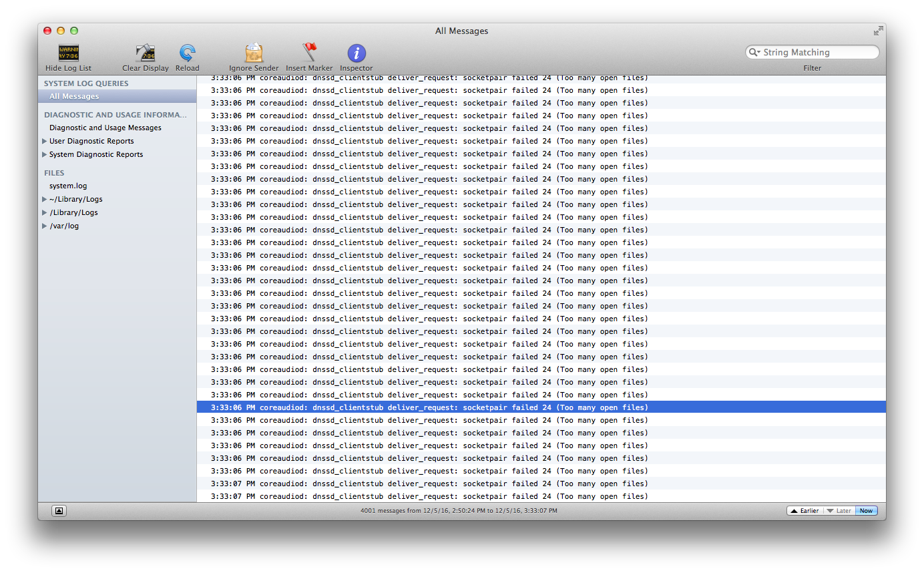Image resolution: width=924 pixels, height=573 pixels.
Task: Zoom the window with the green button
Action: tap(74, 31)
